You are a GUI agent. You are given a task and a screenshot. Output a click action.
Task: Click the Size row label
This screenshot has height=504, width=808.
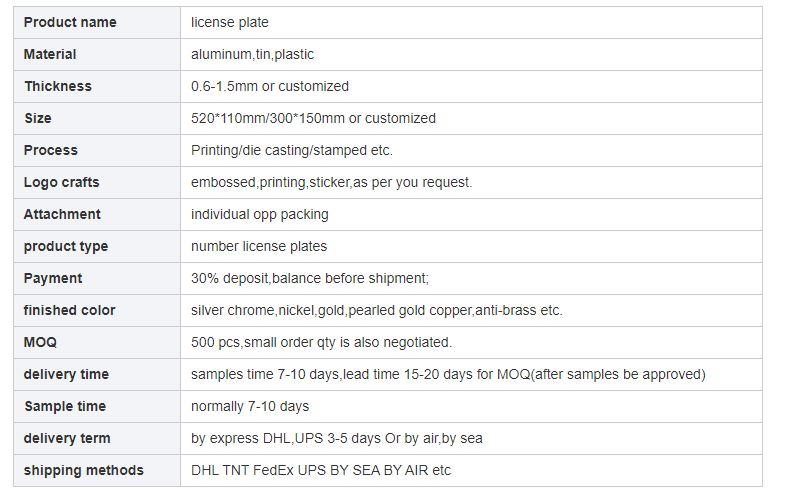click(38, 119)
